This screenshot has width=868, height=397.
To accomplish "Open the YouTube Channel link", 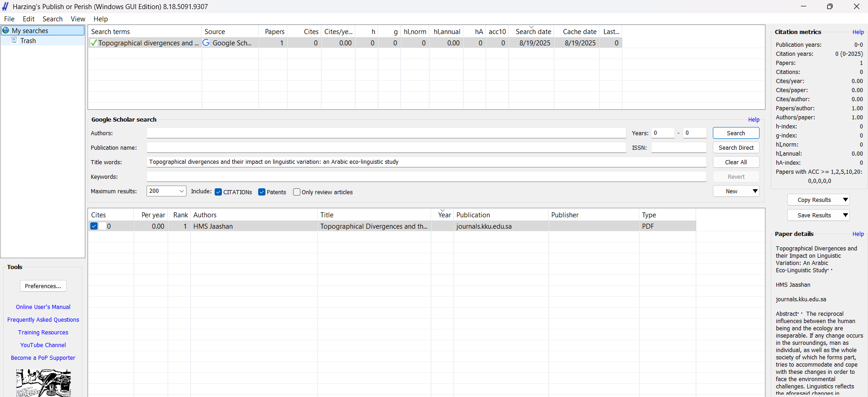I will click(x=43, y=345).
